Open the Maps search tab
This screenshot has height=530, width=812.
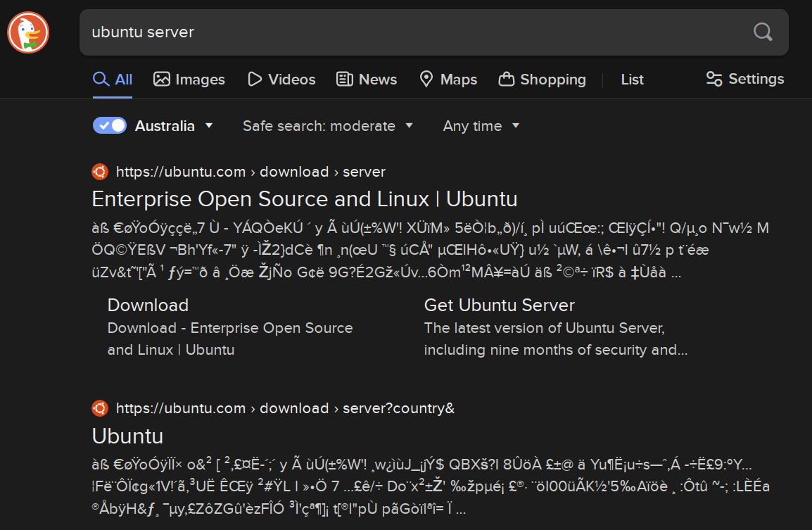448,80
